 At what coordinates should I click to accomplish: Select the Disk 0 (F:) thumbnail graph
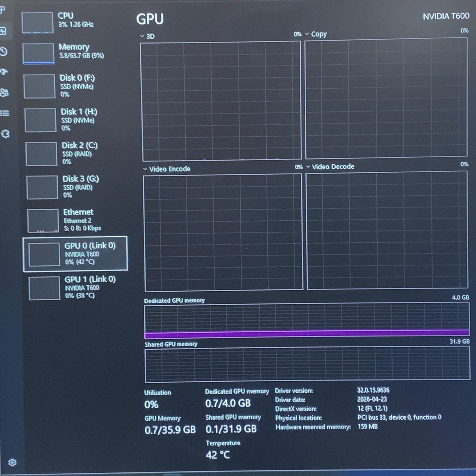coord(39,86)
